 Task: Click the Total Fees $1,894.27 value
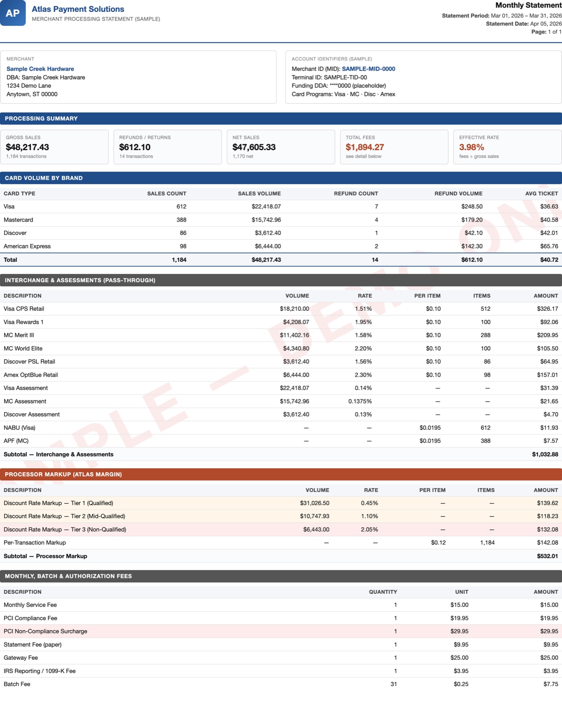[x=365, y=147]
